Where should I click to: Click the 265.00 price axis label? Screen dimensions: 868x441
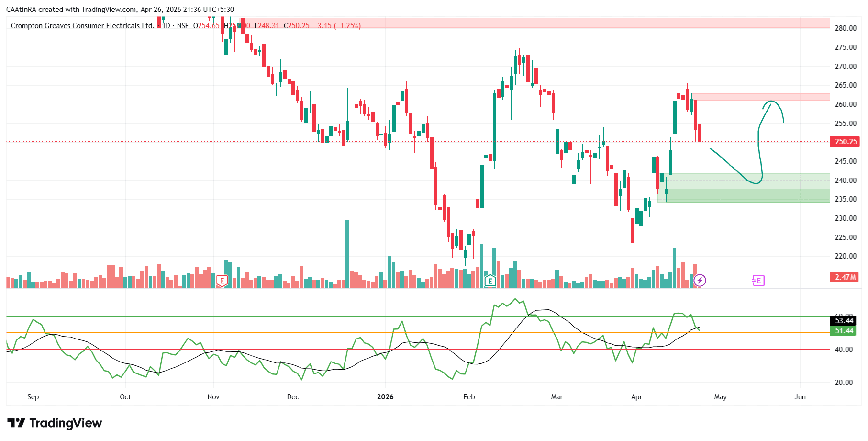(x=846, y=85)
